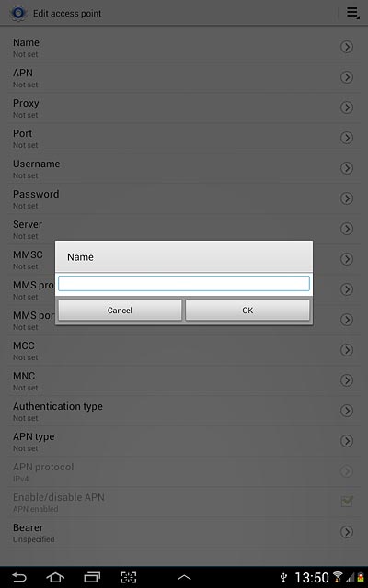Cancel the Name dialog

tap(120, 311)
